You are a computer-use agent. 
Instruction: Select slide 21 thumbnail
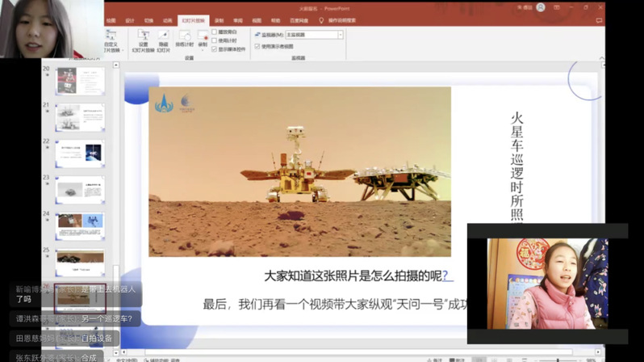(x=80, y=117)
